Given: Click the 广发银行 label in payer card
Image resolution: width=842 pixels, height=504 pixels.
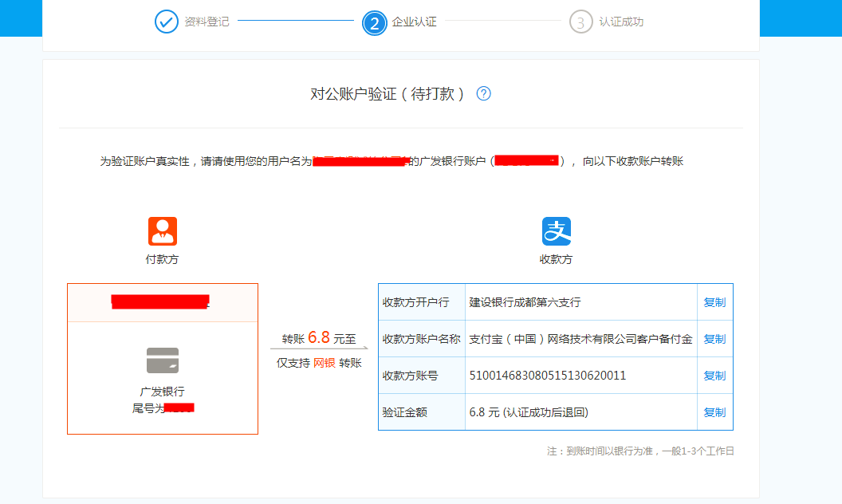Looking at the screenshot, I should point(163,392).
